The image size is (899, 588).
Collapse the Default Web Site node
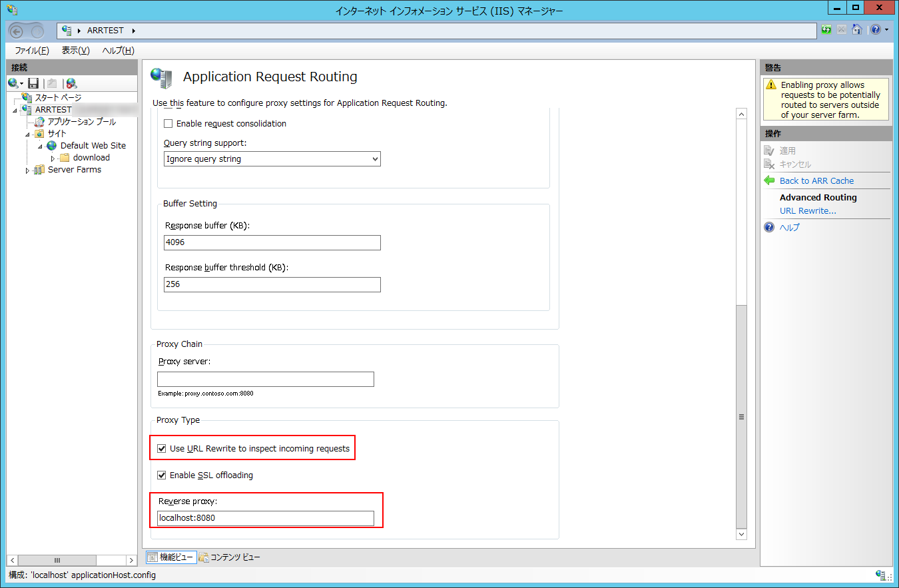[x=40, y=146]
